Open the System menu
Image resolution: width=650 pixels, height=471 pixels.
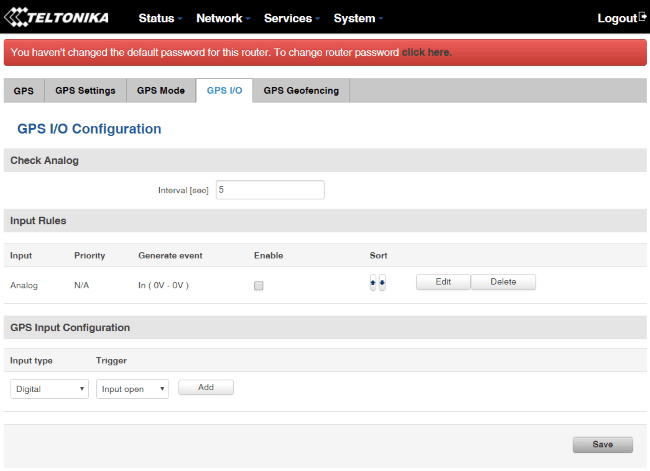pyautogui.click(x=359, y=18)
